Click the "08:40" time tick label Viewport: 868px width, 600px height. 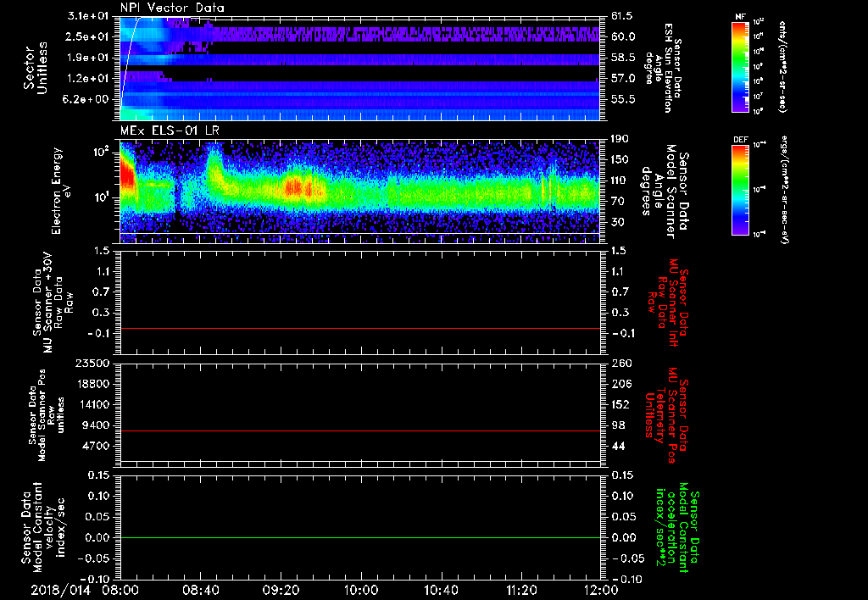coord(200,590)
